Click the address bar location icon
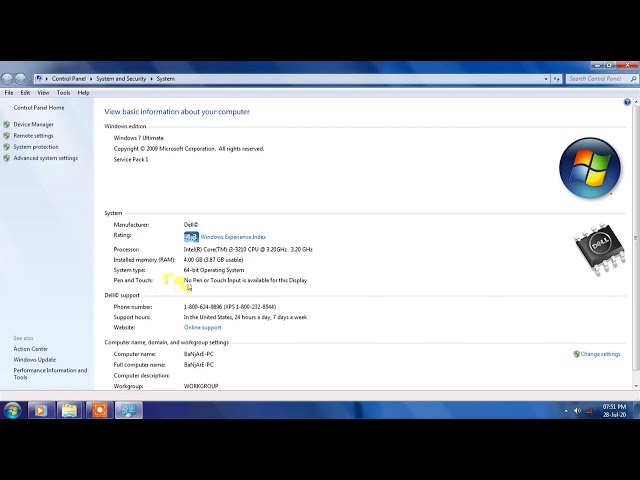This screenshot has width=640, height=480. click(38, 79)
